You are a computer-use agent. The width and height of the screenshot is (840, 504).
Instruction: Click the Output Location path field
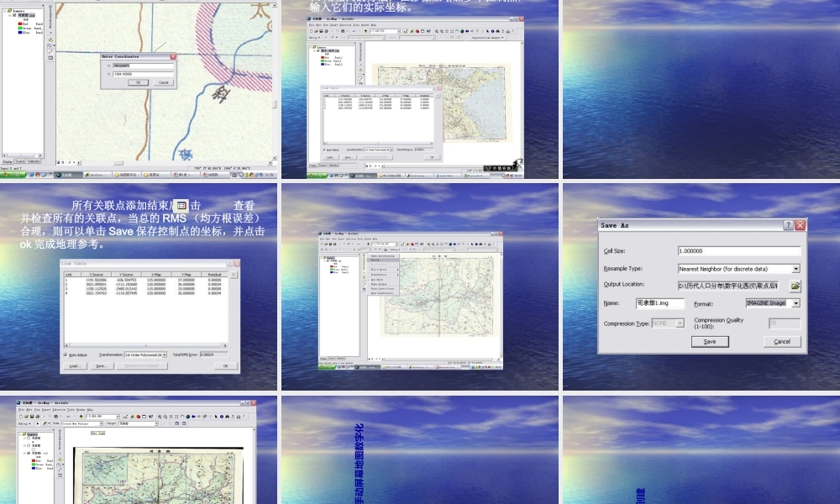coord(728,286)
